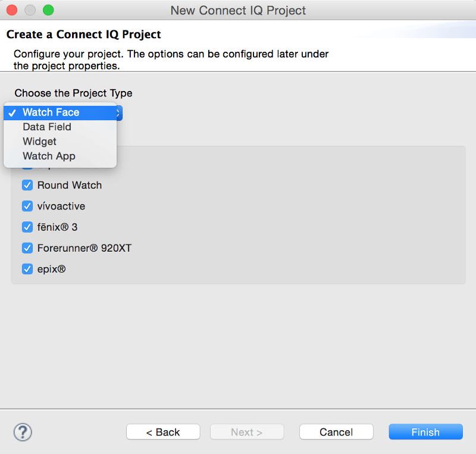Close the New Connect IQ Project window
This screenshot has width=476, height=454.
[11, 10]
